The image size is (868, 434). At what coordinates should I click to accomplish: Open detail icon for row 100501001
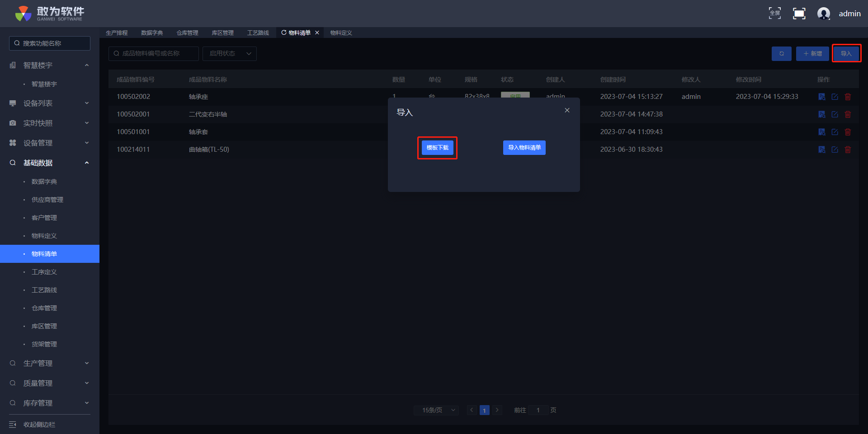(821, 132)
